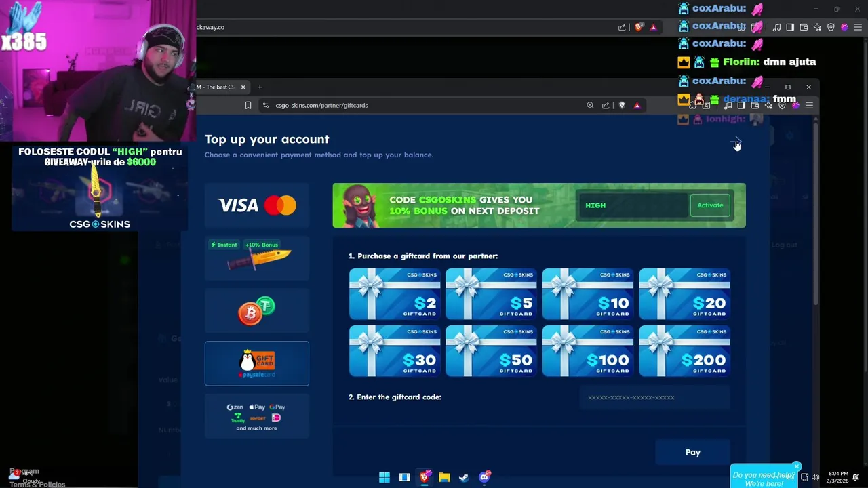Viewport: 868px width, 488px height.
Task: Click the Terms & Policies link
Action: coord(37,484)
